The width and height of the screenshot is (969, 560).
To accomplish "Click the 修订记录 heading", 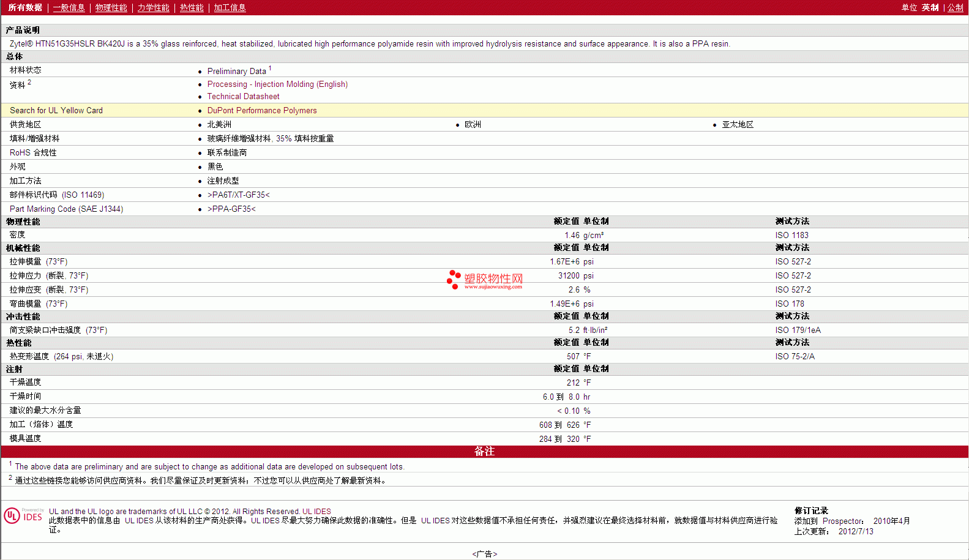I will click(811, 511).
